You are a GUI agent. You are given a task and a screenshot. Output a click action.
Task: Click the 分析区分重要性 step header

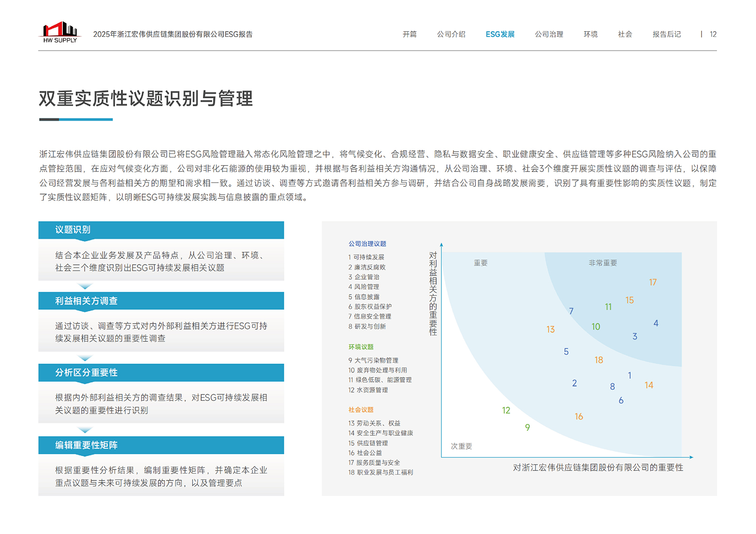tap(161, 373)
